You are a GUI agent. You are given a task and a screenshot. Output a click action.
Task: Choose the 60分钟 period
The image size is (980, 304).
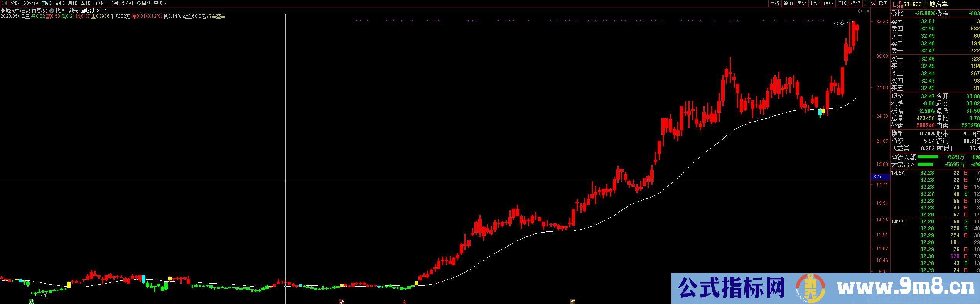31,3
